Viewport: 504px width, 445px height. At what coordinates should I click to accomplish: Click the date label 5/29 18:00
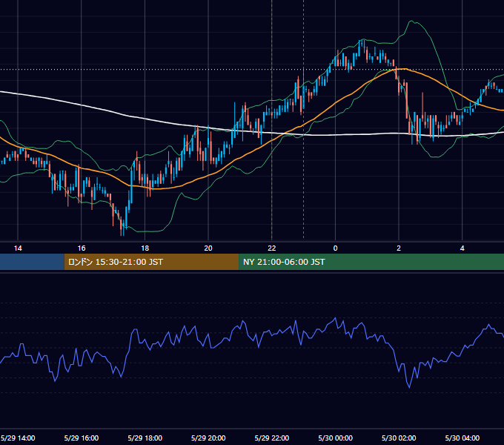click(145, 438)
